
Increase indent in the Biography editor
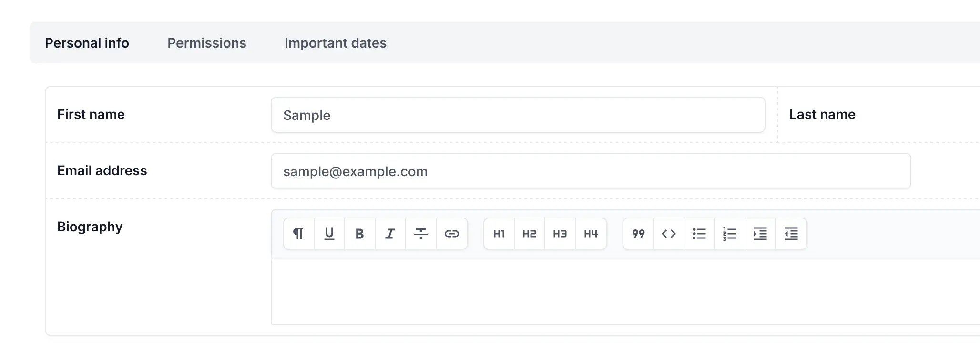(760, 234)
